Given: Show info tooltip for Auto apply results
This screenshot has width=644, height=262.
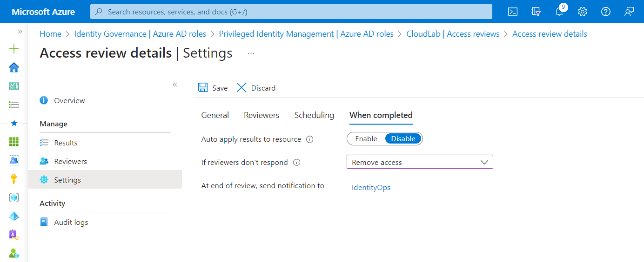Looking at the screenshot, I should click(309, 139).
